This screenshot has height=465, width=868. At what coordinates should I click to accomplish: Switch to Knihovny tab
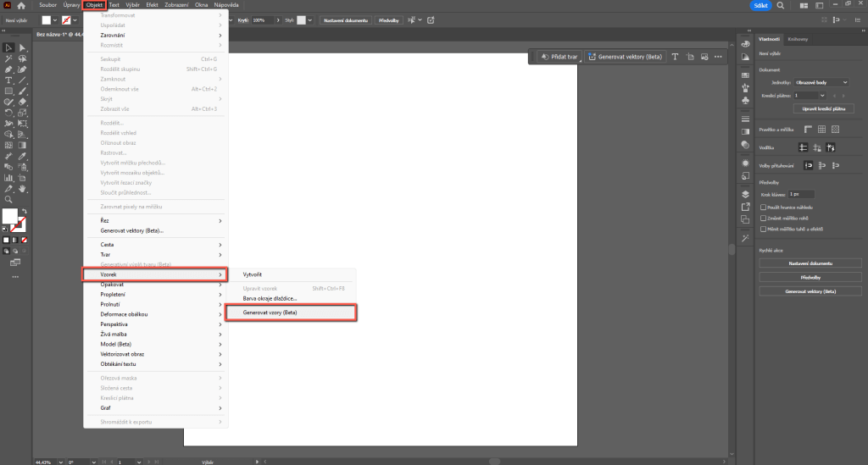coord(798,39)
